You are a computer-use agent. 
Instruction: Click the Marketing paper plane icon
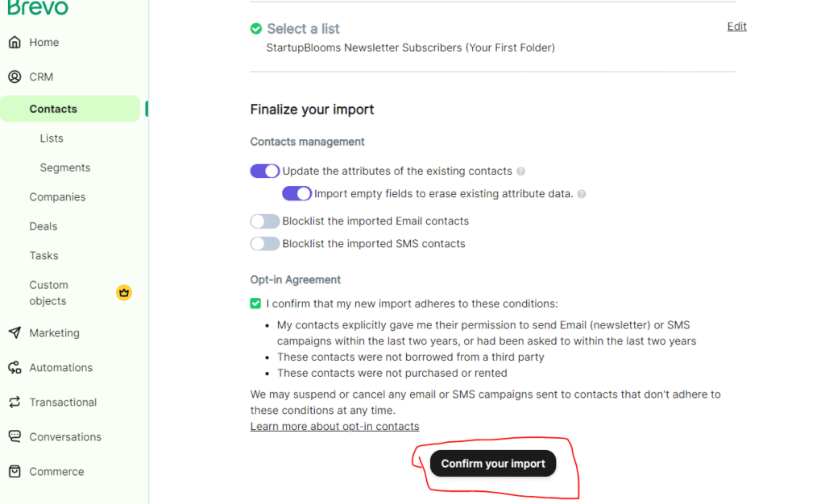tap(15, 333)
